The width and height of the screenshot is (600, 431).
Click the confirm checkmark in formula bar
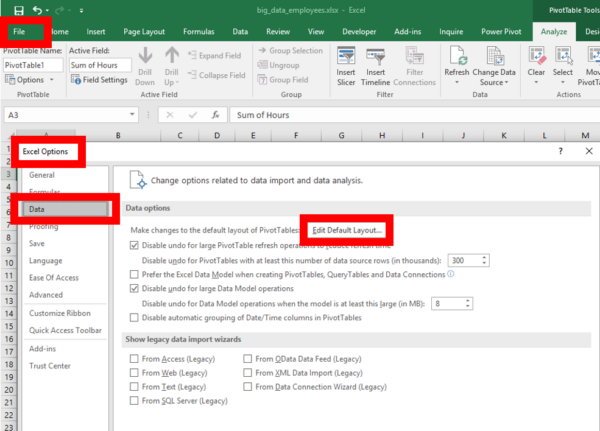(193, 115)
